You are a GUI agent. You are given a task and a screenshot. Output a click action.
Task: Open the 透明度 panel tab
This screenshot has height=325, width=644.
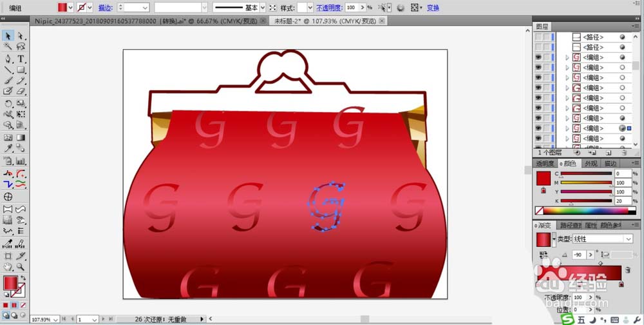click(545, 163)
